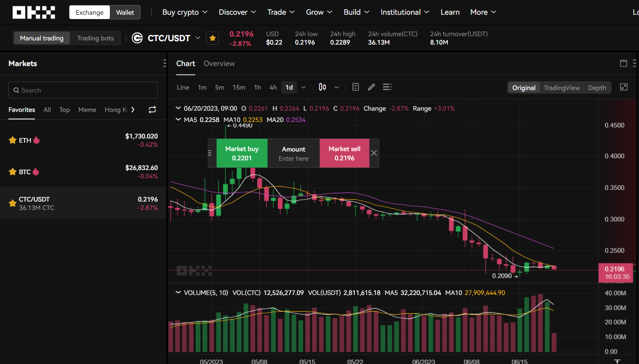
Task: Click the fire icon next to BTC
Action: pos(36,172)
